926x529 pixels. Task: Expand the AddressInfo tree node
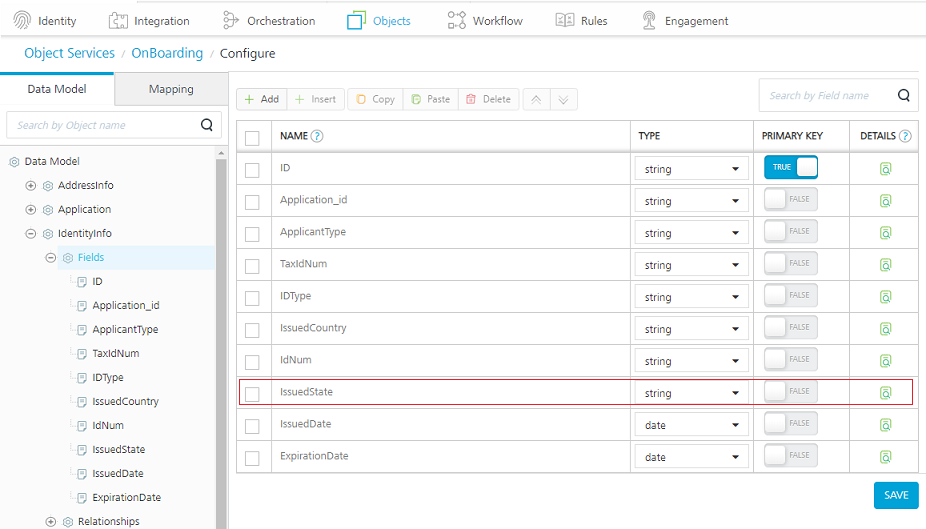pyautogui.click(x=31, y=185)
